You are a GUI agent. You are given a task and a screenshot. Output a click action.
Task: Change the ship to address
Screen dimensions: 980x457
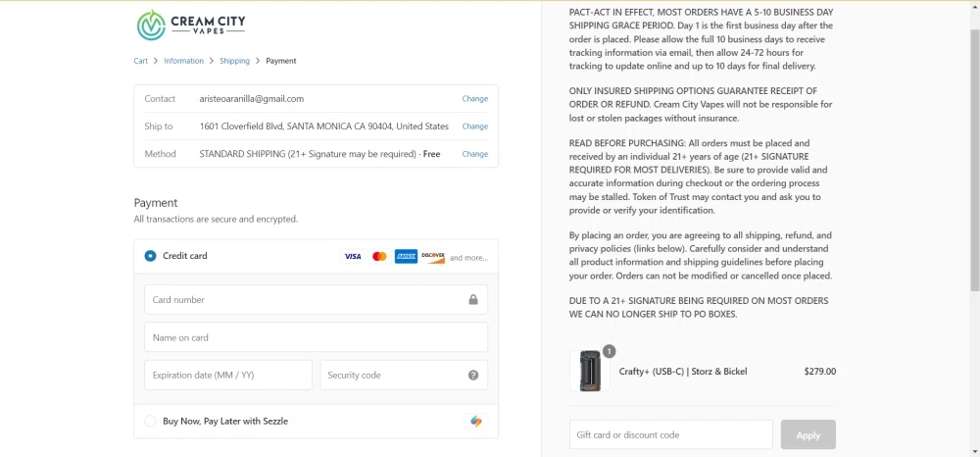click(x=475, y=127)
